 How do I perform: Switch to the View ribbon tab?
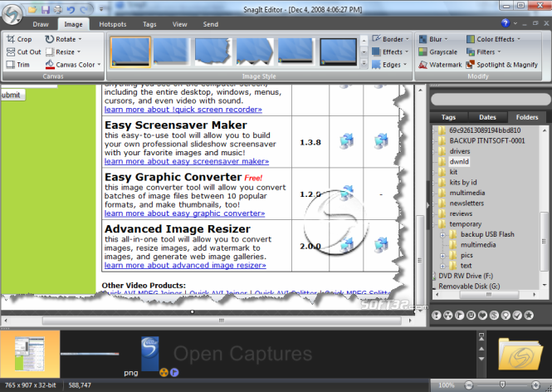tap(179, 24)
